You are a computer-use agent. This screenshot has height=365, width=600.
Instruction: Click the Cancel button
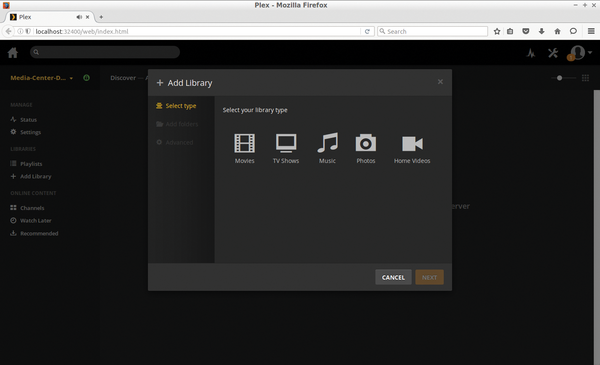[393, 277]
